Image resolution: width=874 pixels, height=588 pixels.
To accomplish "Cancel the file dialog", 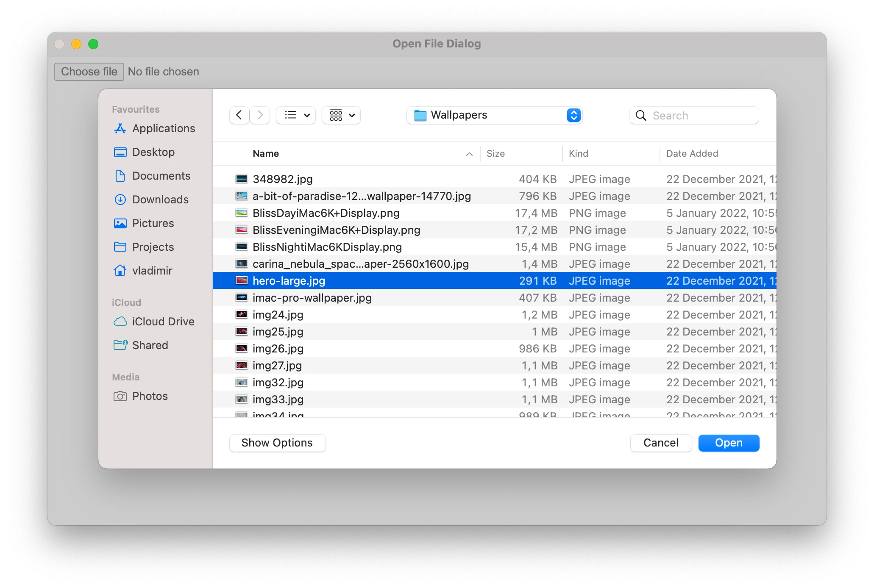I will (x=660, y=443).
